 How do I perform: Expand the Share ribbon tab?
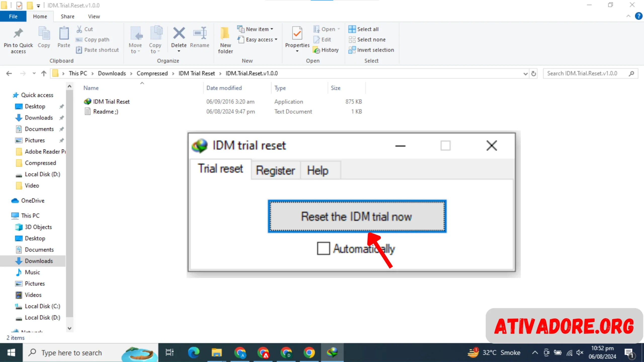(x=67, y=16)
